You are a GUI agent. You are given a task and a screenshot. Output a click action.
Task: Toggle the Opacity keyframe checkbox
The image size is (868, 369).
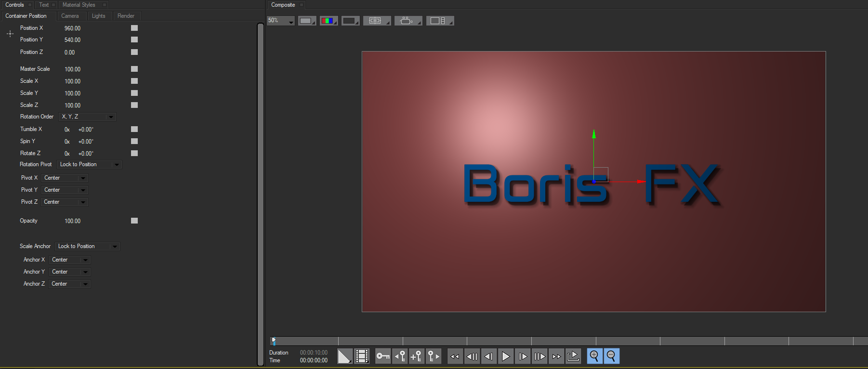click(x=134, y=221)
